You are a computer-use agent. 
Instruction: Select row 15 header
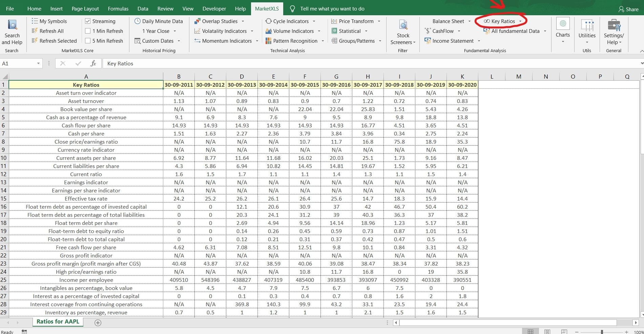pyautogui.click(x=4, y=199)
